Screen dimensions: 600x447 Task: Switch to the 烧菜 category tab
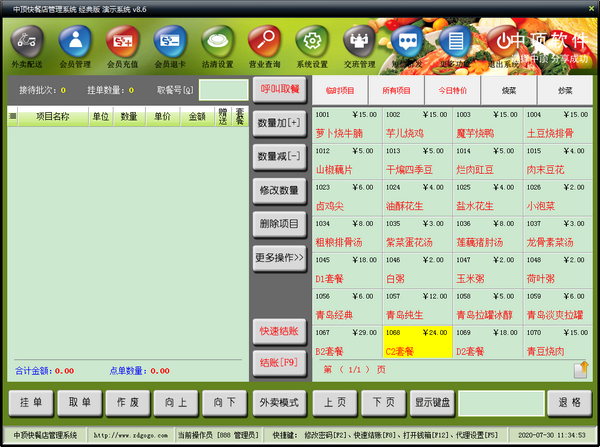click(509, 91)
